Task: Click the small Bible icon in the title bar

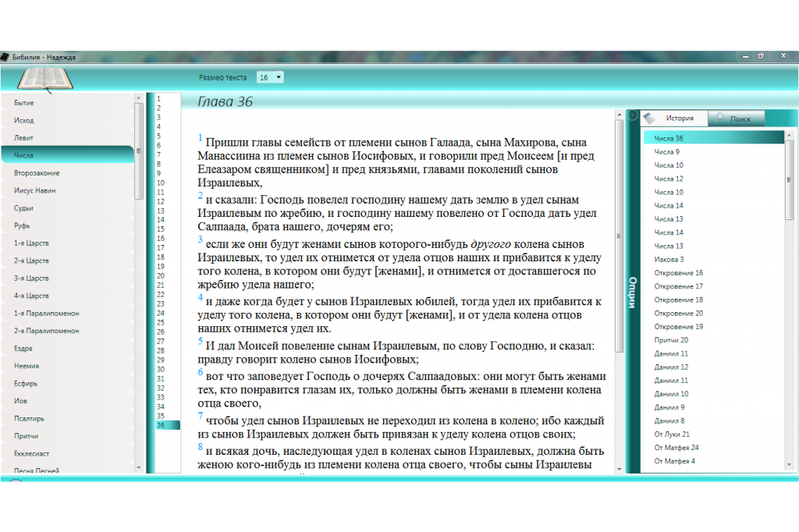Action: pyautogui.click(x=5, y=57)
